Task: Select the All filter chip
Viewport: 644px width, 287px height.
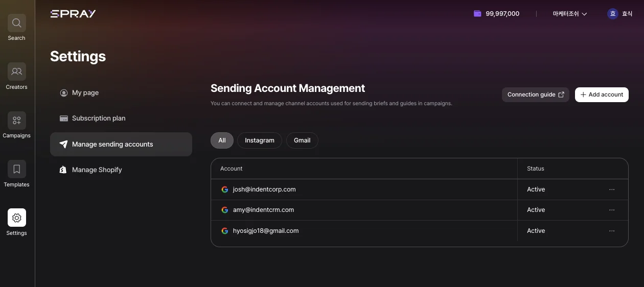Action: tap(222, 140)
